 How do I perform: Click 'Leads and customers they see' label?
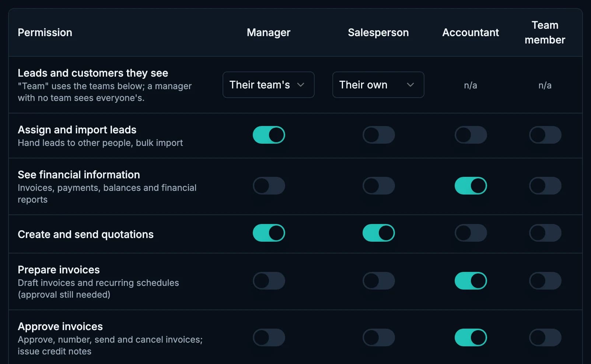93,73
